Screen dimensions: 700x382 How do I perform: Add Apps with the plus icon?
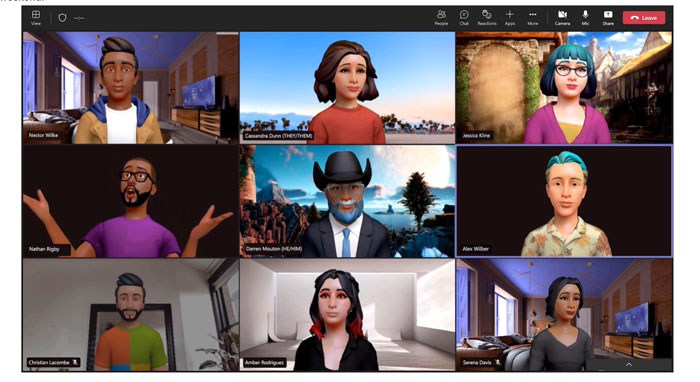[510, 18]
